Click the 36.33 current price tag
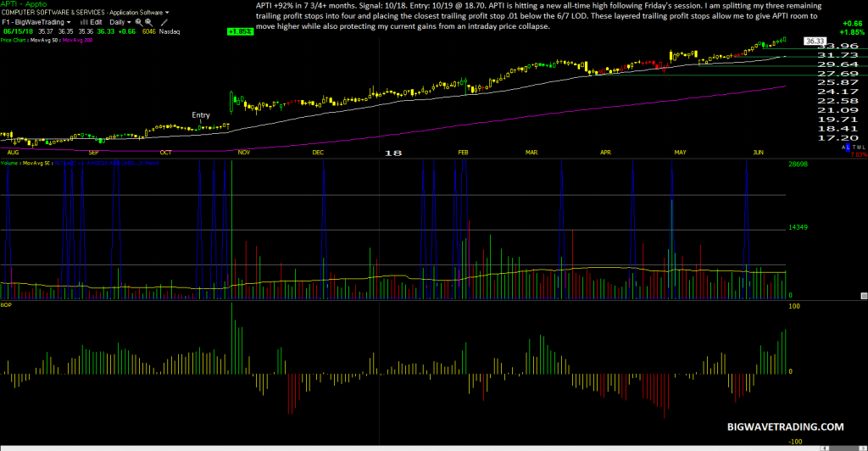Image resolution: width=868 pixels, height=451 pixels. tap(815, 41)
